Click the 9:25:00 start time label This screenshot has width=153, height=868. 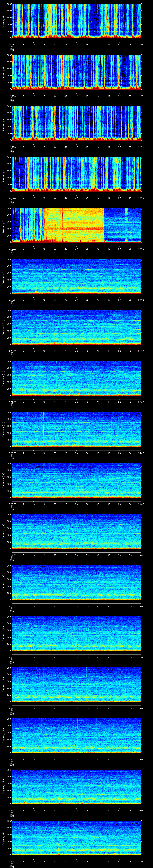tap(12, 606)
